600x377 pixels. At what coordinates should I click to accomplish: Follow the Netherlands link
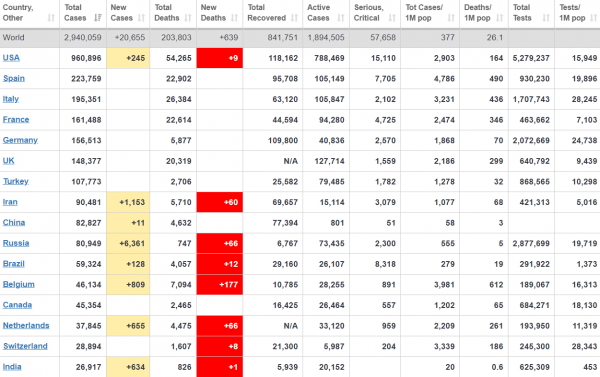coord(26,325)
